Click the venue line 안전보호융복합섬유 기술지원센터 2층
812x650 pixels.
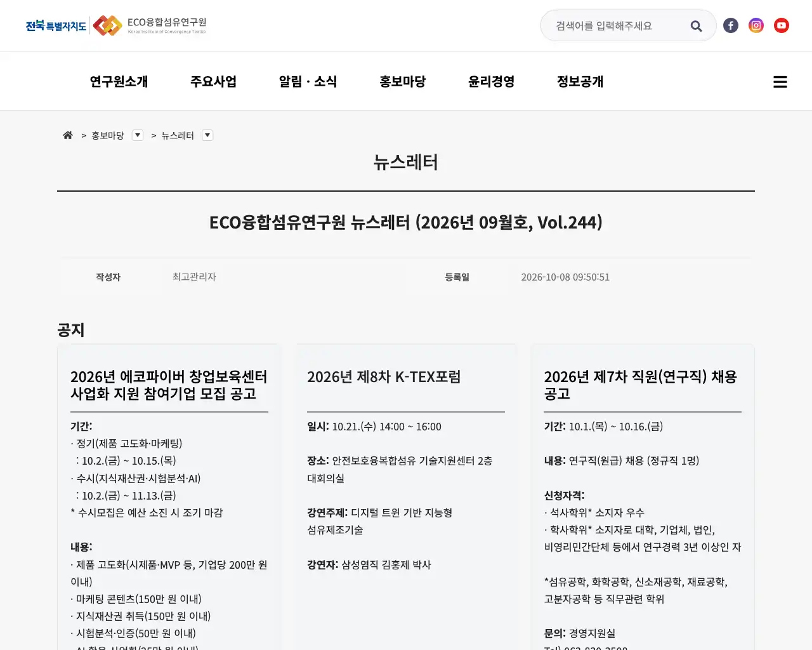(x=412, y=461)
